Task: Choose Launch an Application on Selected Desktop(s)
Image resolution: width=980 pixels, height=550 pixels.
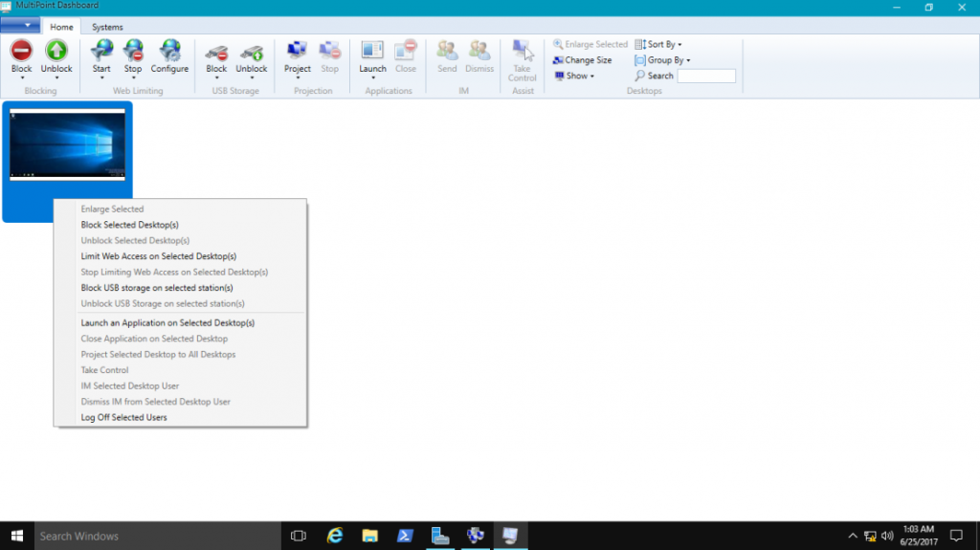Action: coord(167,323)
